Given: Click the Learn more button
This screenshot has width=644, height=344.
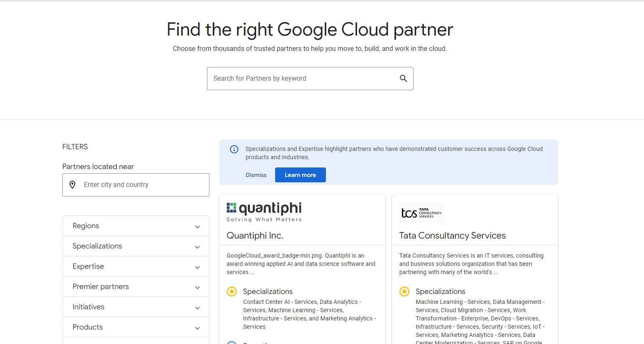Looking at the screenshot, I should tap(300, 175).
